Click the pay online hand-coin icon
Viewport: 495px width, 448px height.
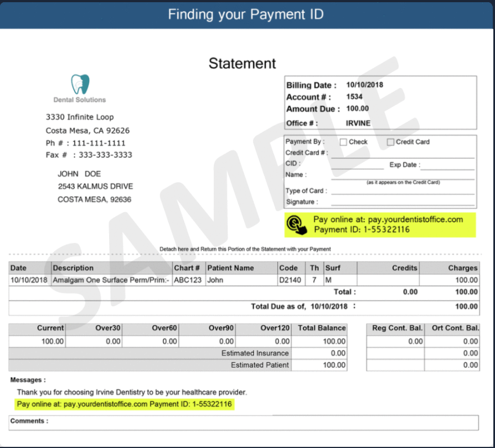296,225
